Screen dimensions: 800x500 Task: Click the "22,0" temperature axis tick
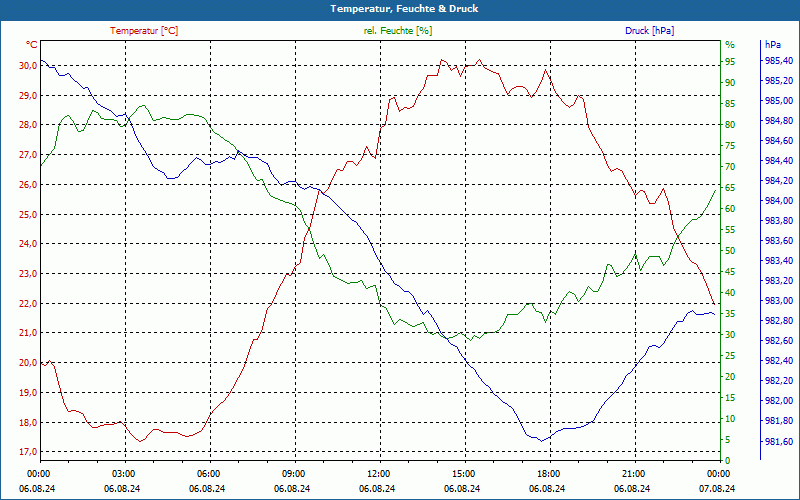(x=28, y=304)
